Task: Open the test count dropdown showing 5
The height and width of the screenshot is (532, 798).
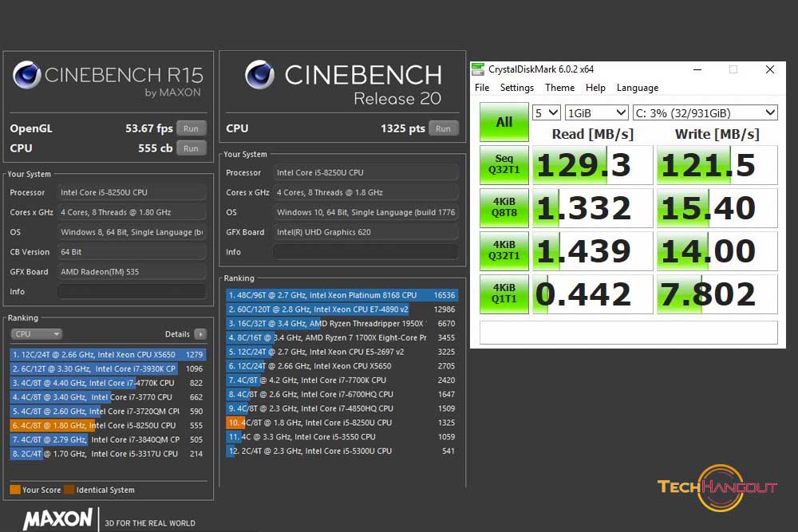Action: (x=546, y=112)
